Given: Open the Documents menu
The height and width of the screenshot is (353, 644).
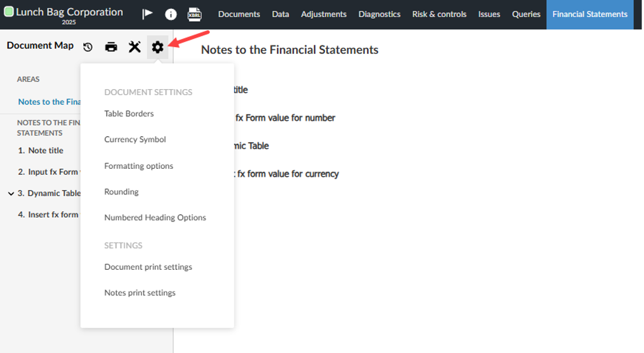Looking at the screenshot, I should pos(239,14).
